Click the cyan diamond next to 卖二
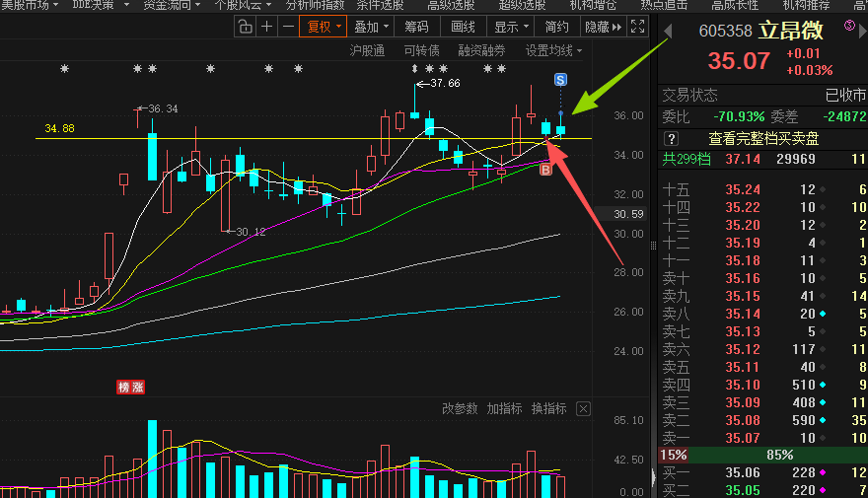 pyautogui.click(x=823, y=420)
